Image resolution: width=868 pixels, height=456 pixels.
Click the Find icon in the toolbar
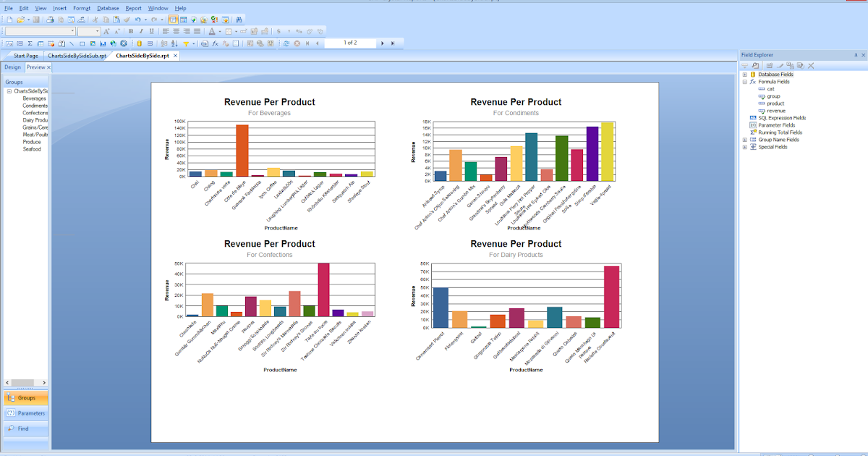click(x=240, y=20)
